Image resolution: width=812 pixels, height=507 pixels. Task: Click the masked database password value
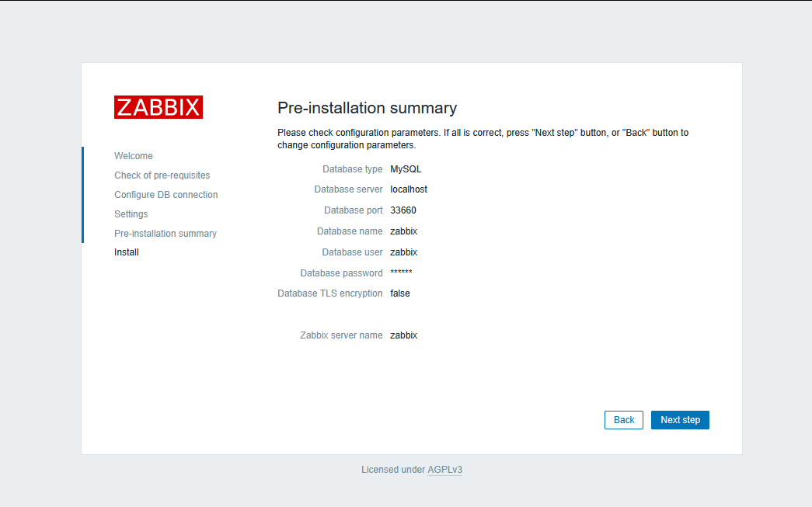coord(401,273)
